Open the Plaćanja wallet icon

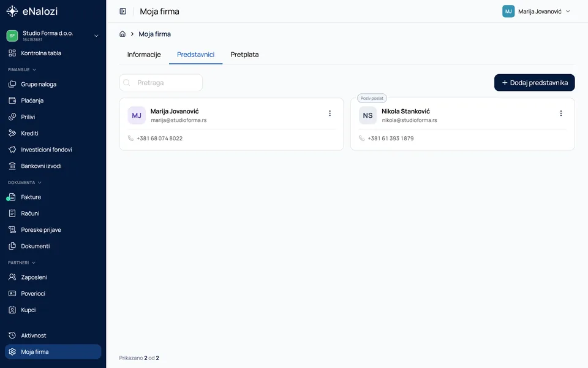(x=12, y=100)
